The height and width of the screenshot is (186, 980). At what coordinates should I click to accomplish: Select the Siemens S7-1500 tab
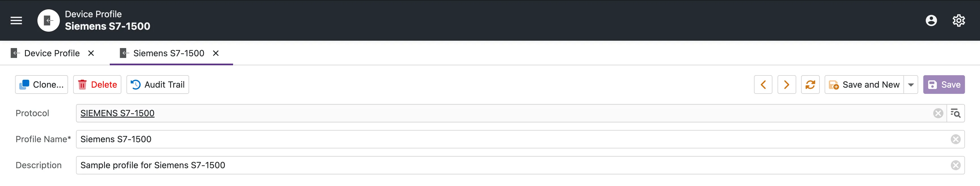click(168, 53)
